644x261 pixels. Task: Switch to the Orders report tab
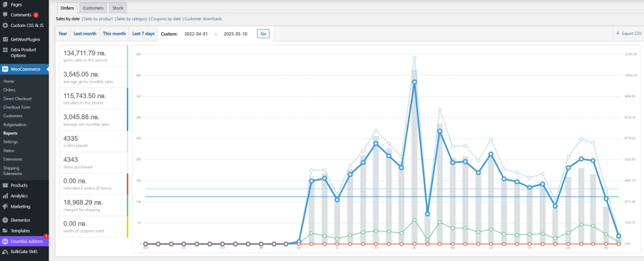67,8
